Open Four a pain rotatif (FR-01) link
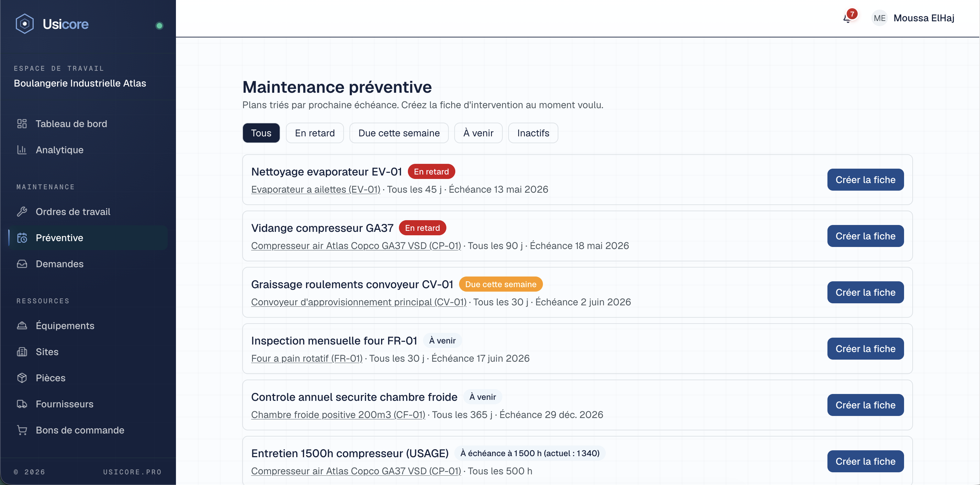 pos(307,358)
